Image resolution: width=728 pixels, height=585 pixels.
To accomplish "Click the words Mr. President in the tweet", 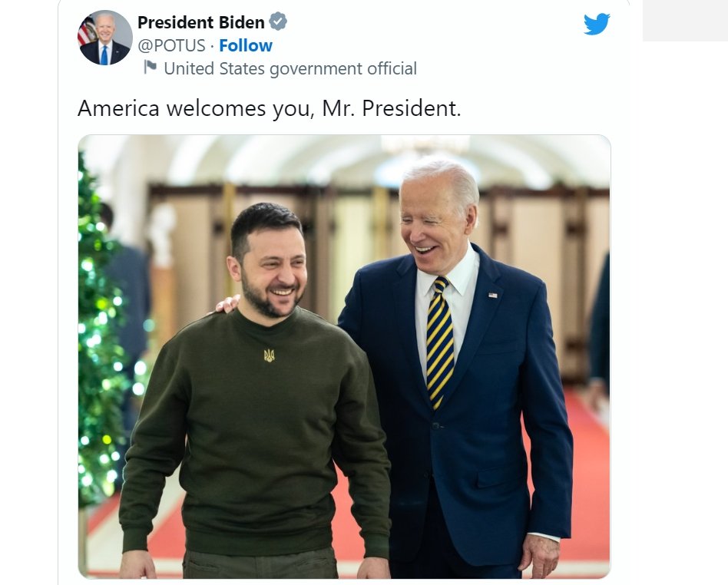I will click(x=392, y=109).
